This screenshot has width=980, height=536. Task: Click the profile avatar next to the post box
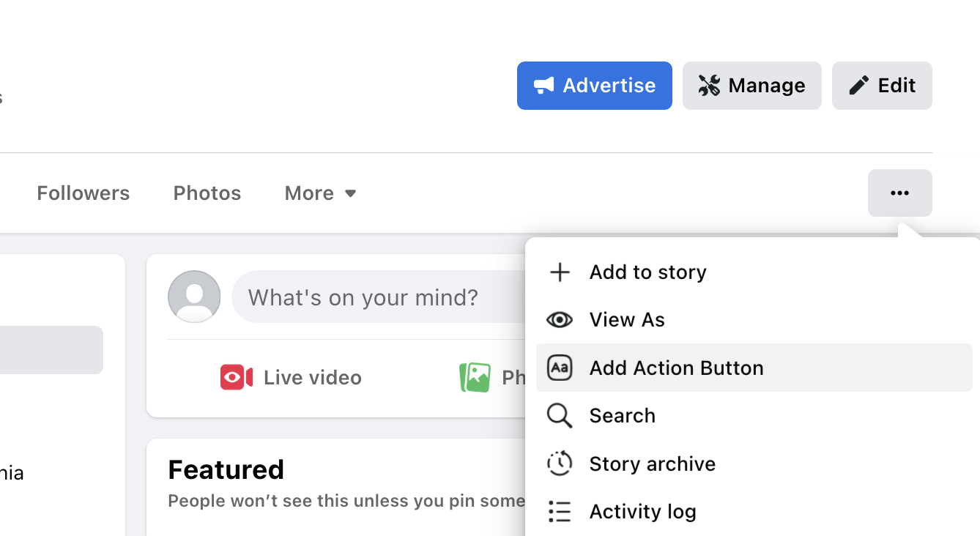point(194,297)
